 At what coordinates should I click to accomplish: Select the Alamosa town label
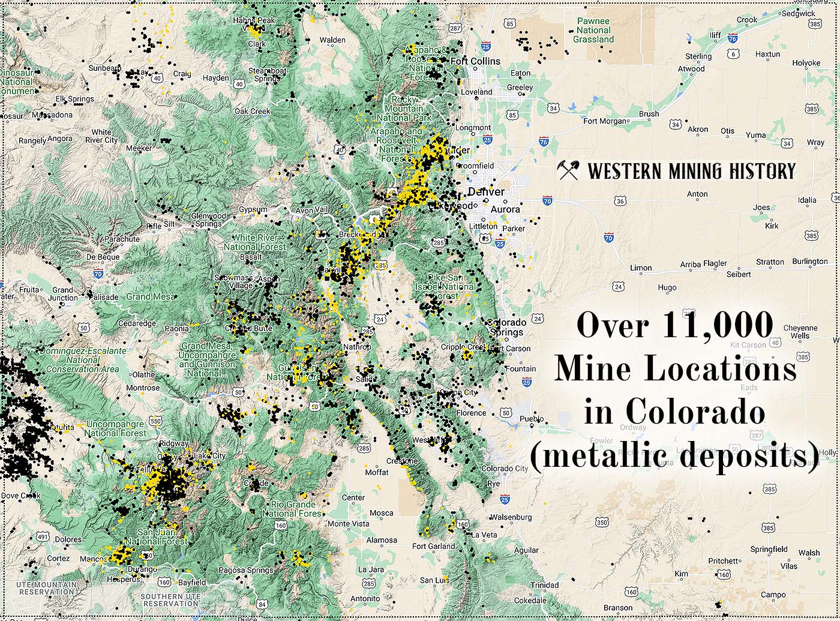(382, 540)
